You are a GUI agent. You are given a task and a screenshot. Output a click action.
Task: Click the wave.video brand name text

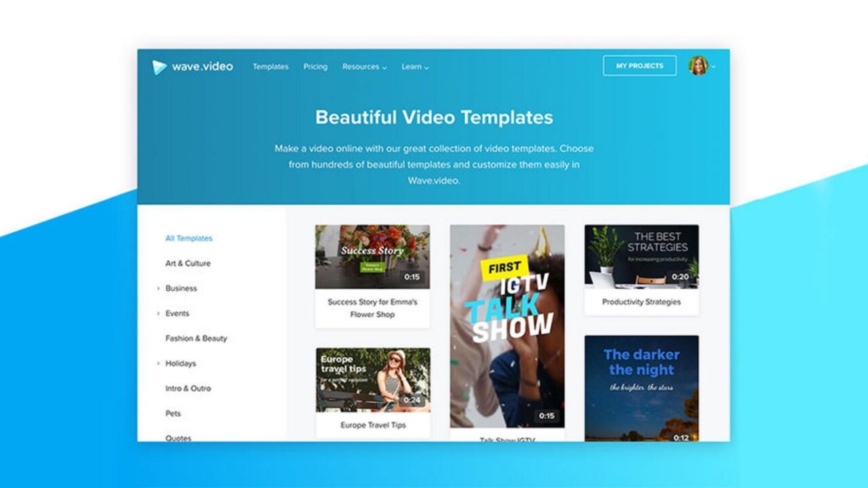tap(202, 66)
